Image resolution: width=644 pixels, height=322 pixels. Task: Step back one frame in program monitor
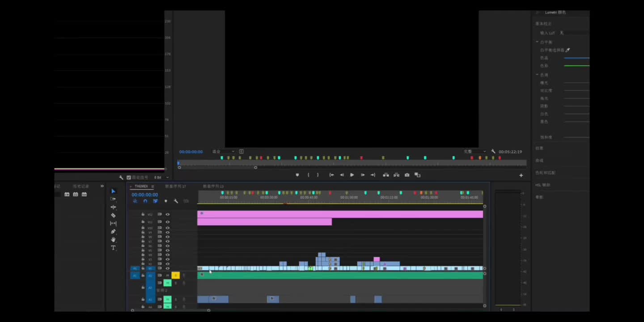(342, 175)
